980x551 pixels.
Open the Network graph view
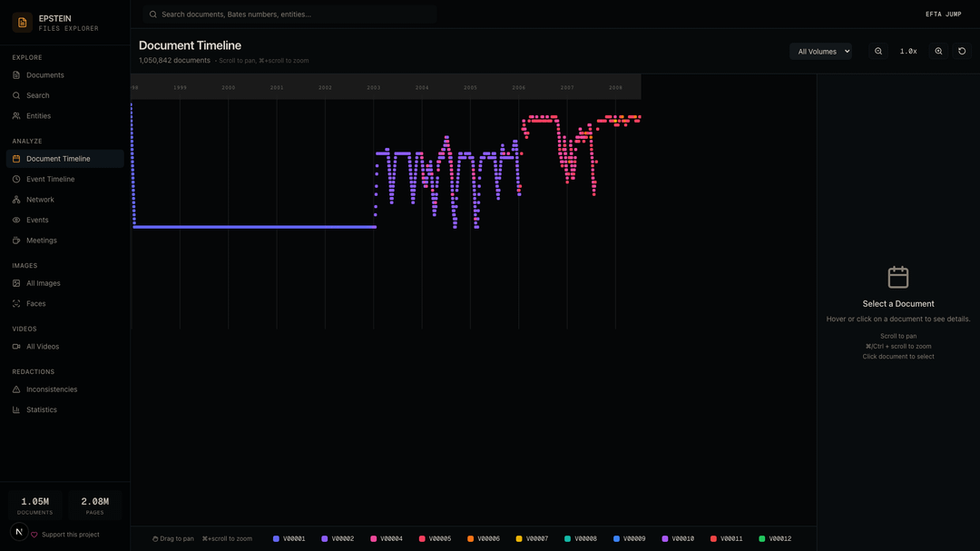coord(40,200)
